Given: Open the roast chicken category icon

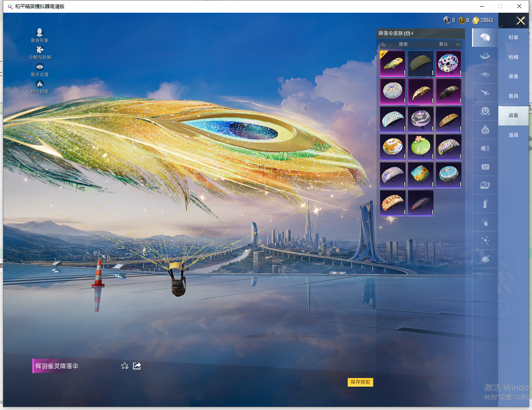Looking at the screenshot, I should click(485, 259).
